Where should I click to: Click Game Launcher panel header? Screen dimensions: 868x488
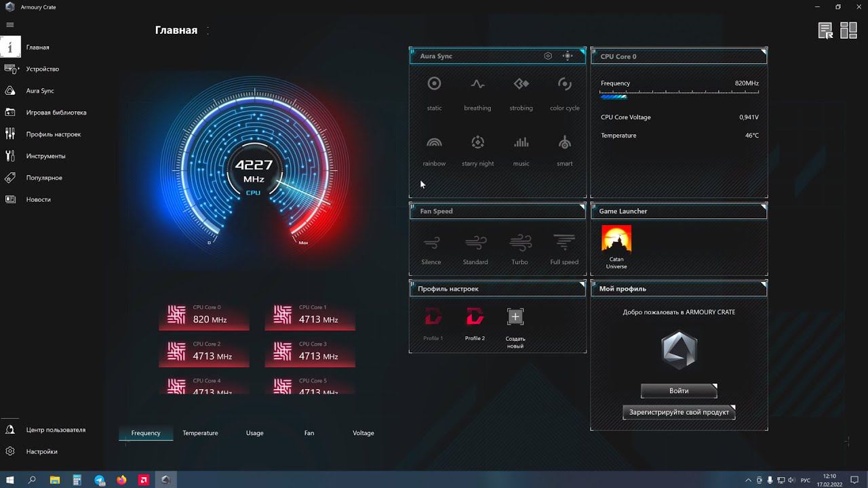pyautogui.click(x=679, y=211)
